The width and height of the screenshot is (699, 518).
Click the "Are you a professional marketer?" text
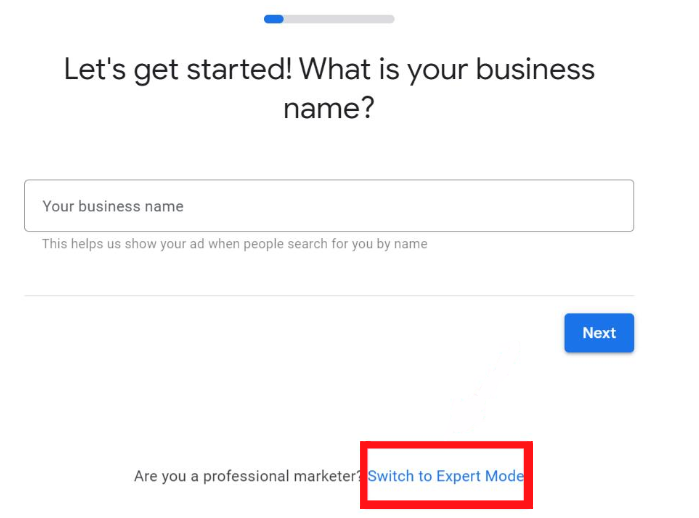click(x=248, y=476)
